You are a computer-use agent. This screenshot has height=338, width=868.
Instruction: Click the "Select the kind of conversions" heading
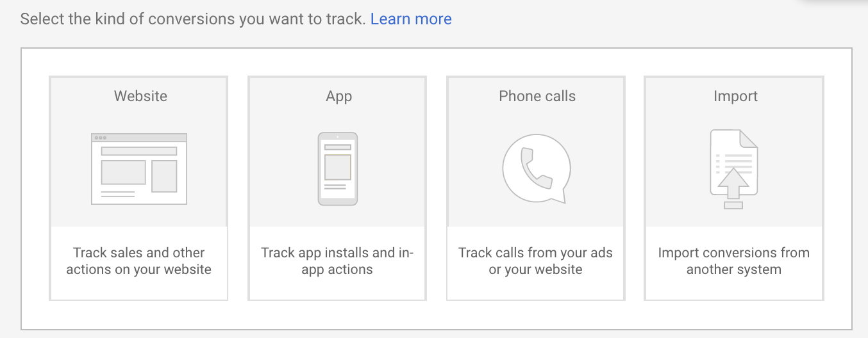[192, 19]
